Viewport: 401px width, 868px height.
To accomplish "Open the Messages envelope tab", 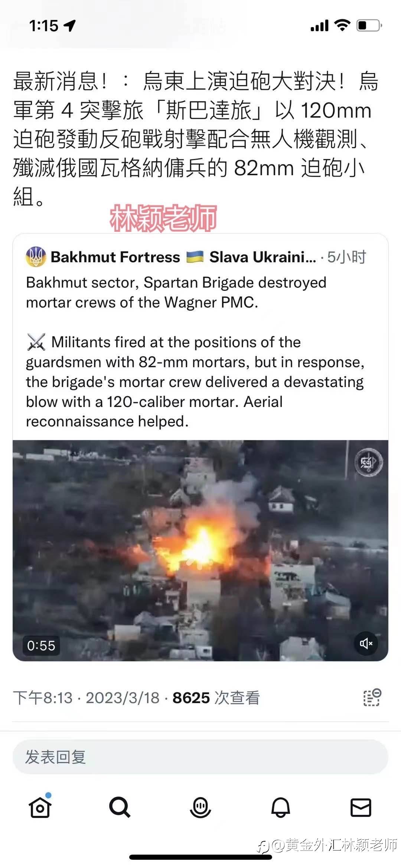I will pos(361,807).
